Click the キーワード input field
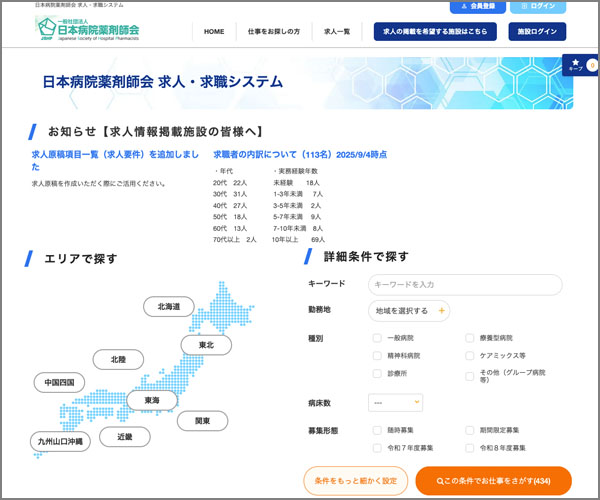The height and width of the screenshot is (500, 600). [x=465, y=285]
